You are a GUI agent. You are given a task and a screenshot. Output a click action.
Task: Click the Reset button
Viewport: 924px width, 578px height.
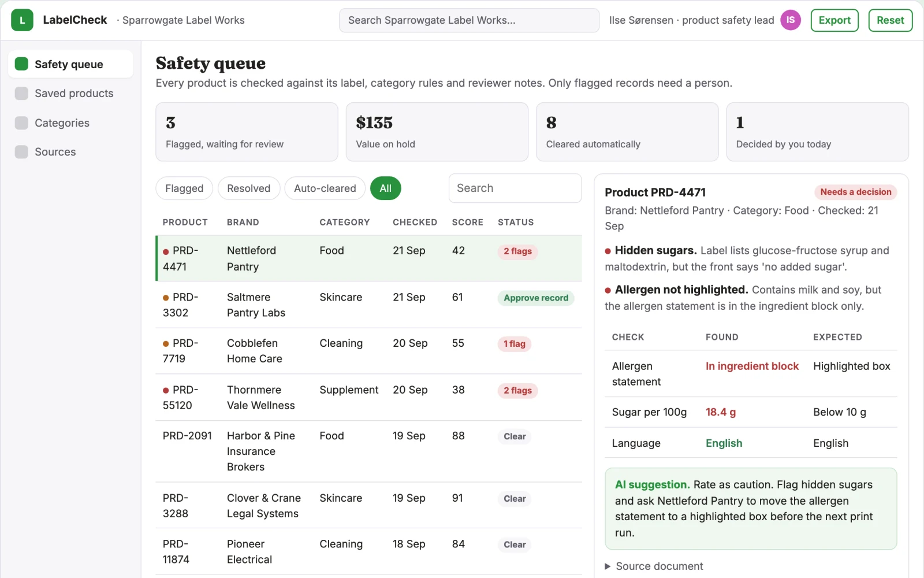(x=891, y=20)
